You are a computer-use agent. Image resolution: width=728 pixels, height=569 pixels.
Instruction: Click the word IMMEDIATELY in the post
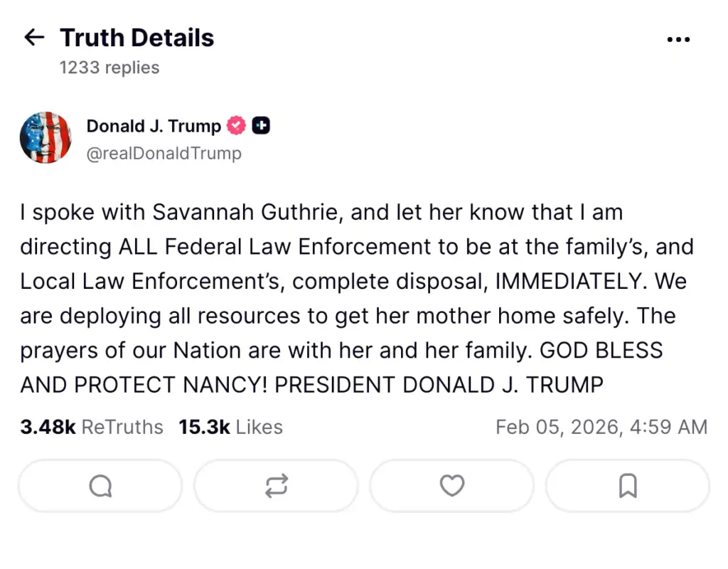tap(572, 281)
